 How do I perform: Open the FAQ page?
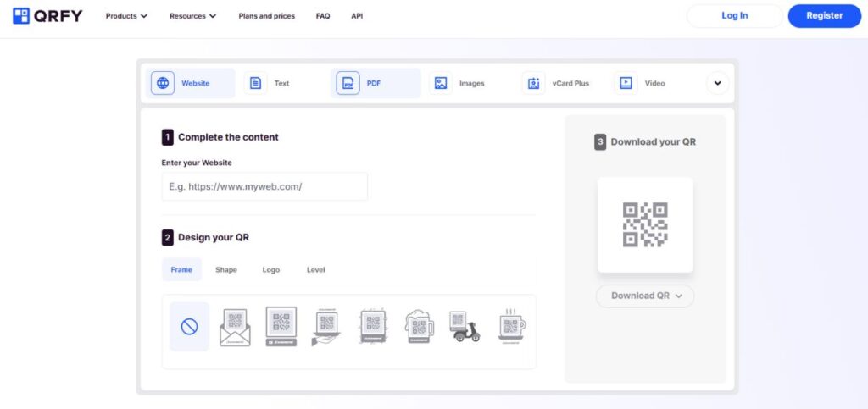tap(323, 16)
